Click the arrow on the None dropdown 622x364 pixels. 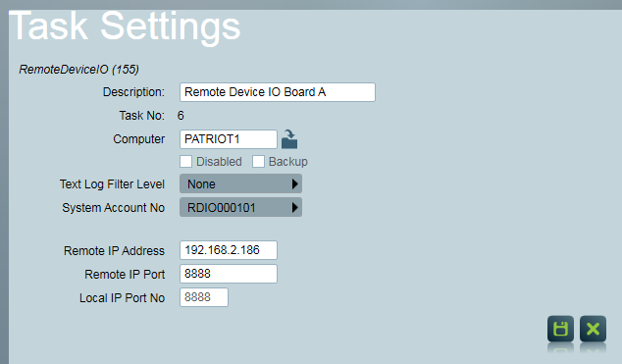tap(294, 184)
